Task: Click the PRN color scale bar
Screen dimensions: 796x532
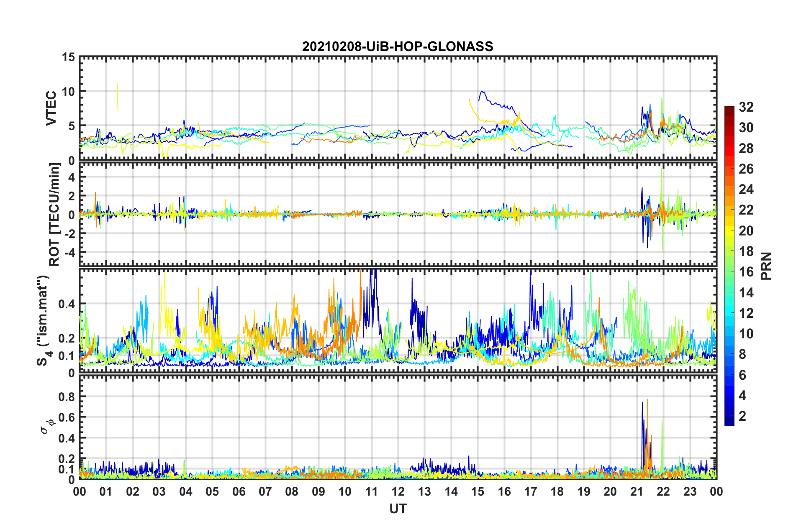Action: point(729,266)
